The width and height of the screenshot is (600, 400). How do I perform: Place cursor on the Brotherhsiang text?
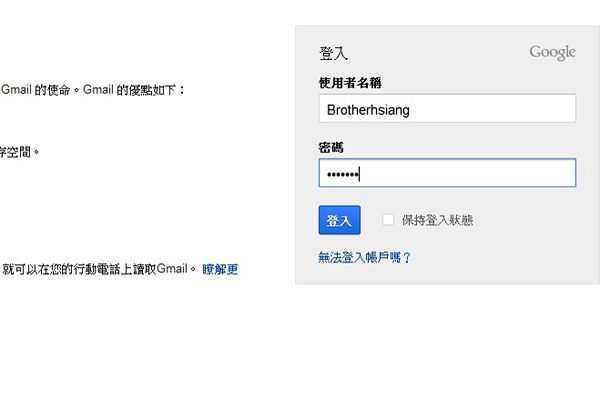[368, 110]
